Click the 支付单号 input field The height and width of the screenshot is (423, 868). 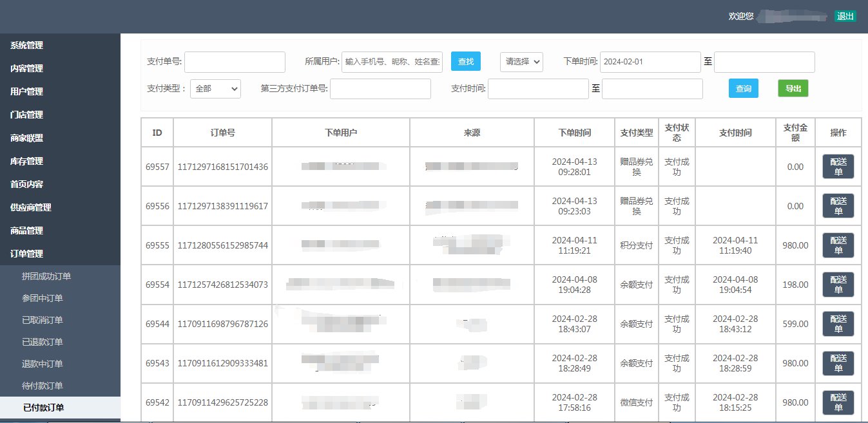tap(235, 62)
